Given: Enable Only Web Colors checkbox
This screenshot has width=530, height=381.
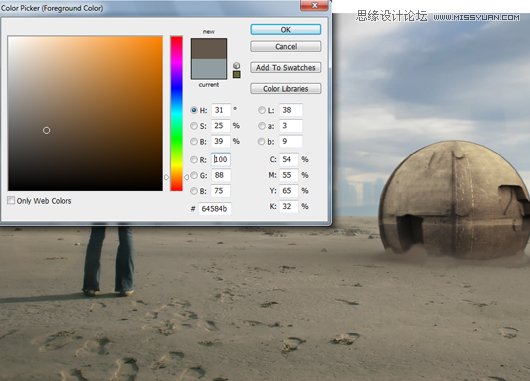Looking at the screenshot, I should [x=11, y=200].
